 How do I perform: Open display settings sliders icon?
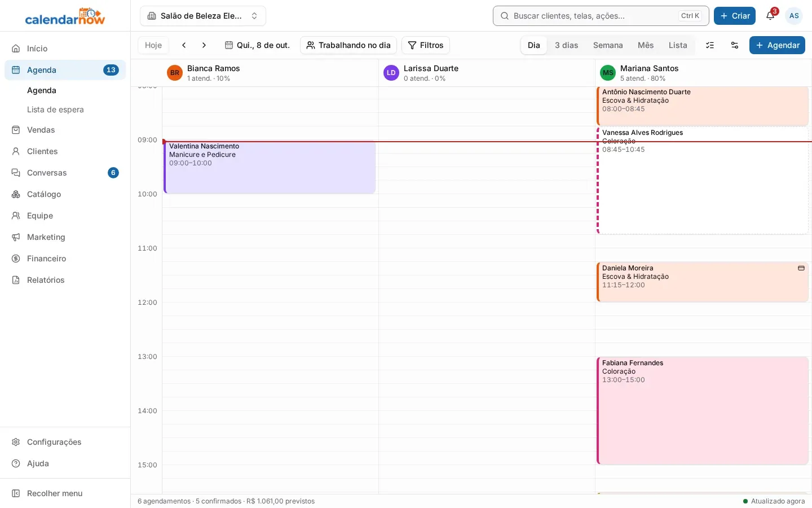click(x=735, y=45)
